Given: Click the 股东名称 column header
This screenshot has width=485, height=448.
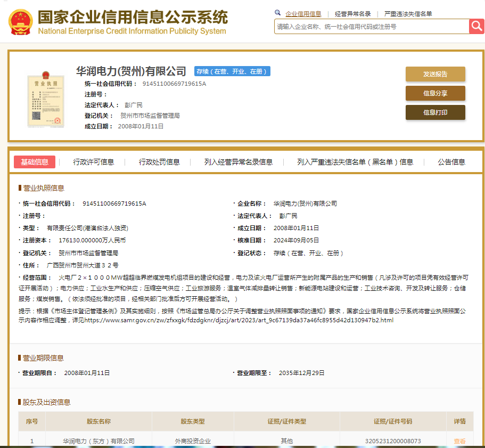Looking at the screenshot, I should pyautogui.click(x=98, y=421).
